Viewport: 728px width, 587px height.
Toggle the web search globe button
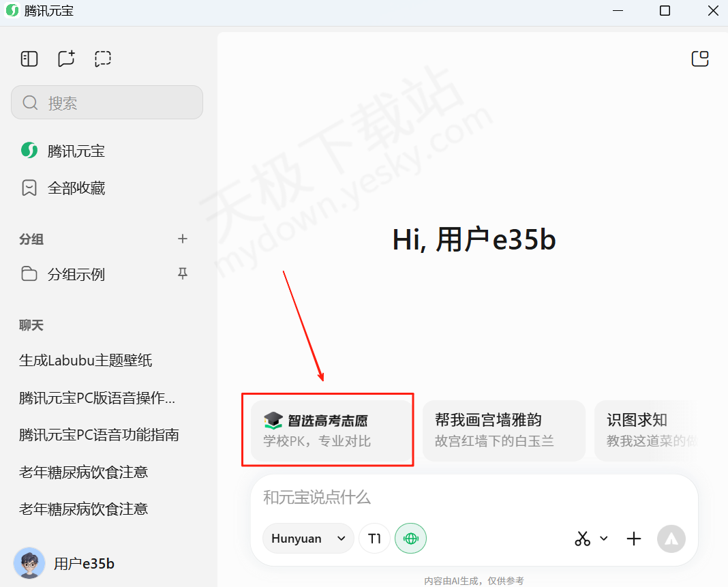410,539
